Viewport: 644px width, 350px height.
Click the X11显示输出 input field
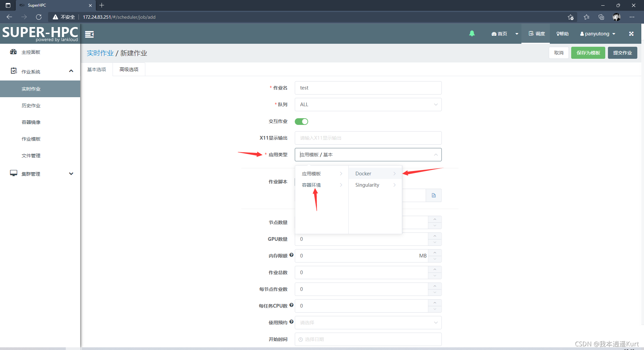(368, 138)
